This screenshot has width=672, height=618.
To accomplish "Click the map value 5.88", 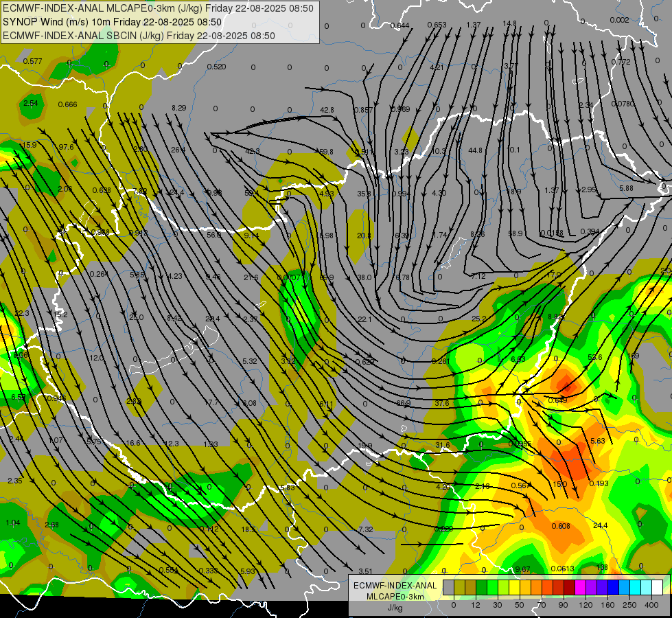I will pyautogui.click(x=626, y=188).
